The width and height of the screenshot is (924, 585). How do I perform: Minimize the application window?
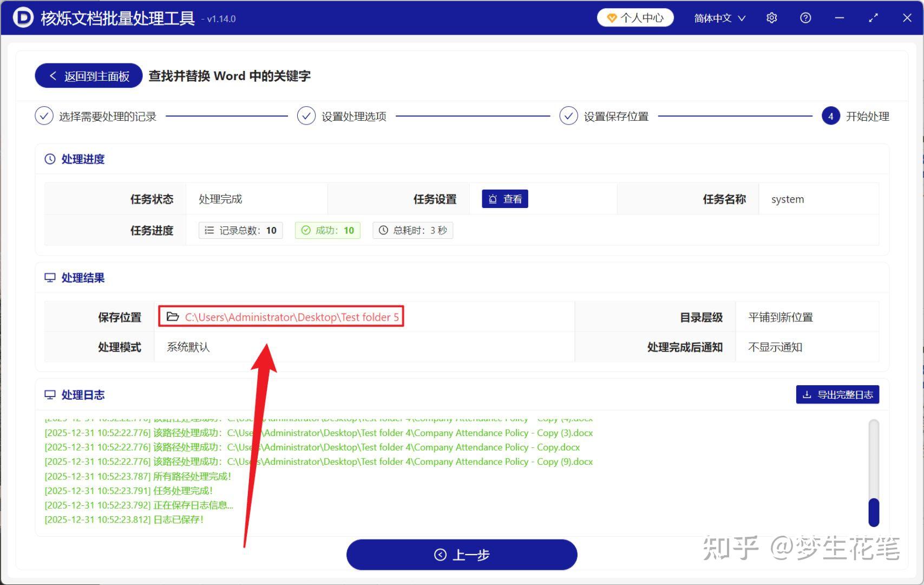click(840, 18)
